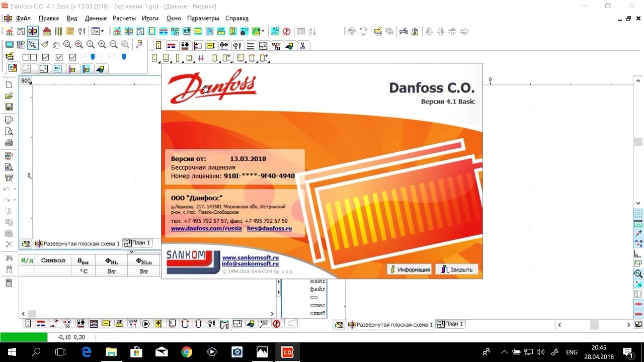Click the play circle icon in bottom toolbar

point(146,324)
